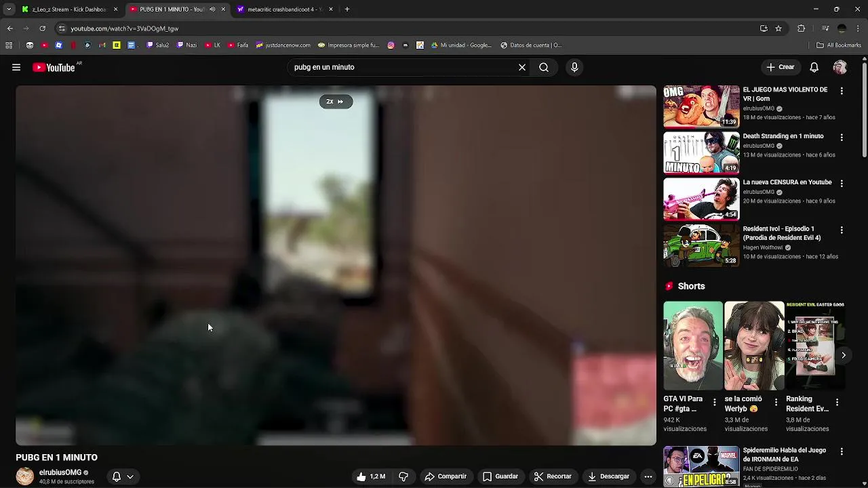Screen dimensions: 868x488
Task: Open La nueva CENSURA en Youtube thumbnail
Action: point(701,199)
